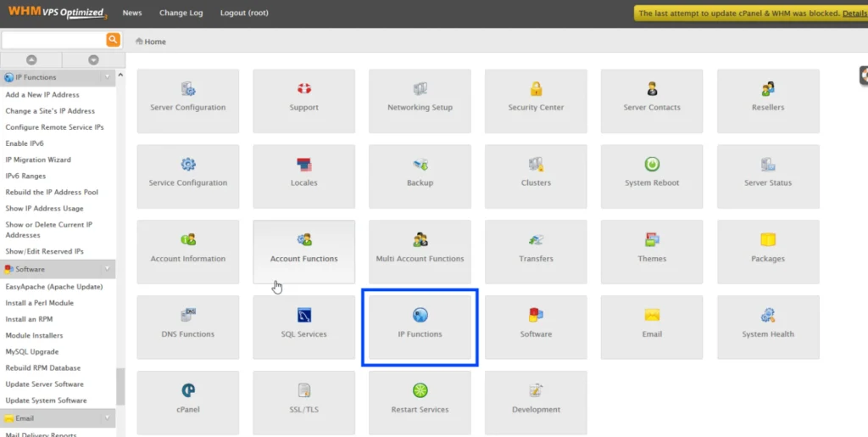This screenshot has height=437, width=868.
Task: Click Rebuild RPM Database
Action: [x=42, y=367]
